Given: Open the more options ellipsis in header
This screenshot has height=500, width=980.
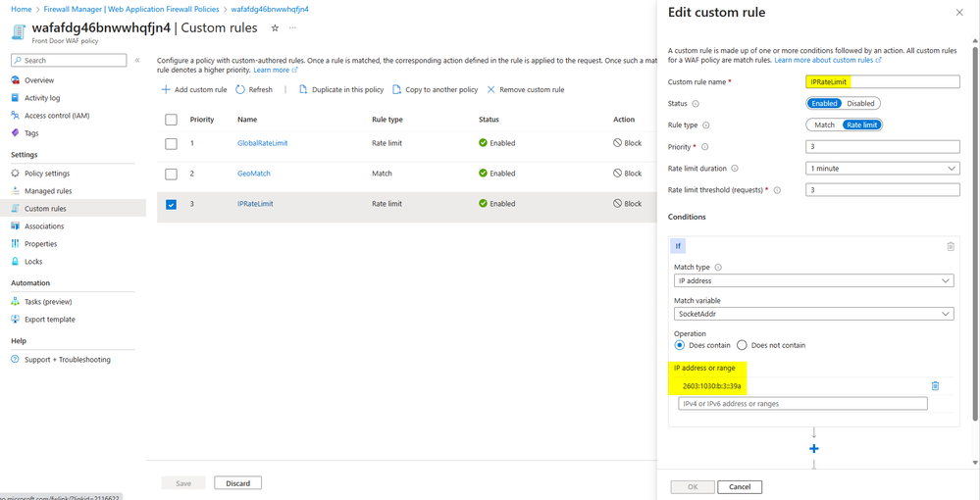Looking at the screenshot, I should [292, 28].
